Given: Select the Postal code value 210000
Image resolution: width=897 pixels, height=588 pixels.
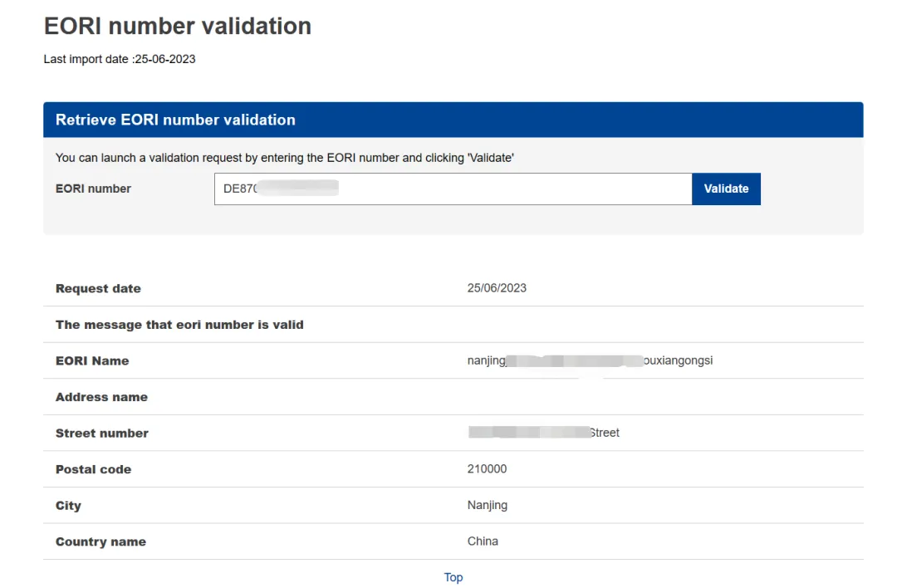Looking at the screenshot, I should tap(487, 469).
